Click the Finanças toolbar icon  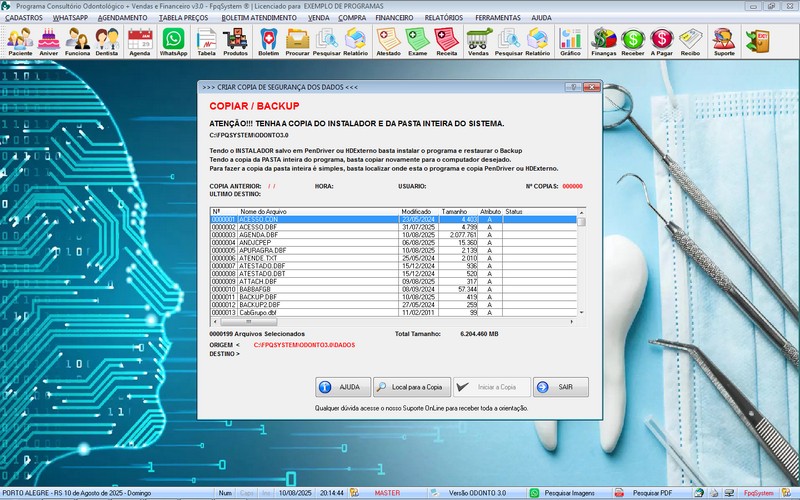604,41
